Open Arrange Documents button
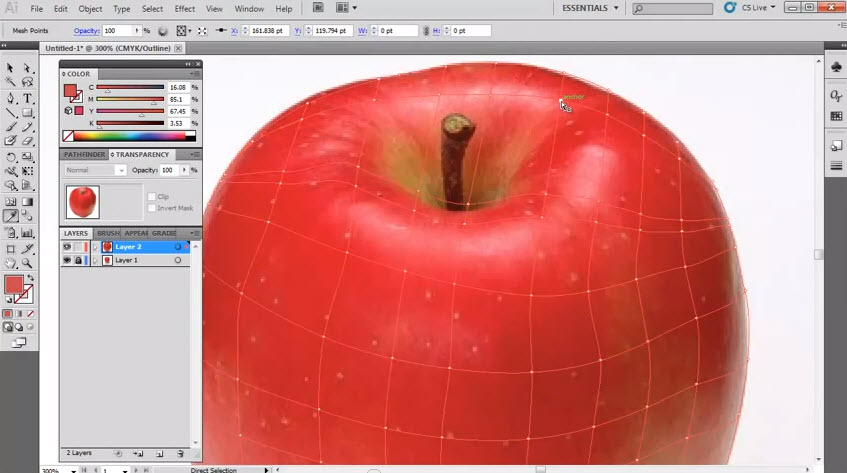847x473 pixels. click(346, 8)
